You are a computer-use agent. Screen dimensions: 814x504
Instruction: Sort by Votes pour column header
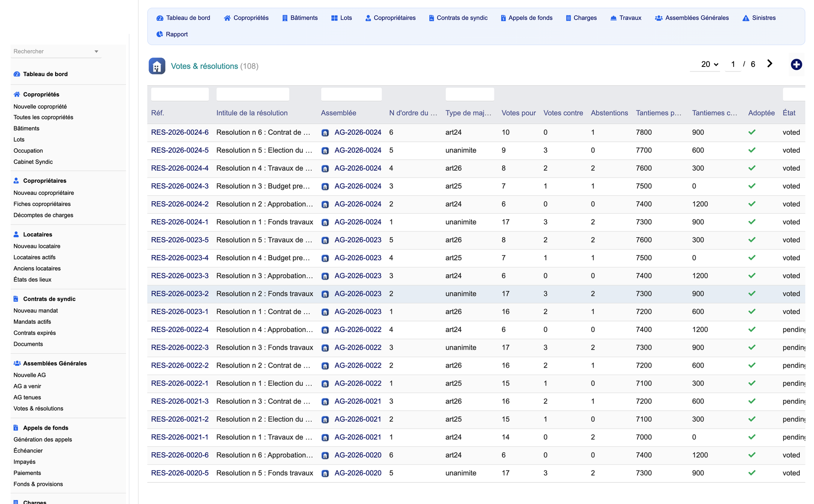(x=518, y=113)
